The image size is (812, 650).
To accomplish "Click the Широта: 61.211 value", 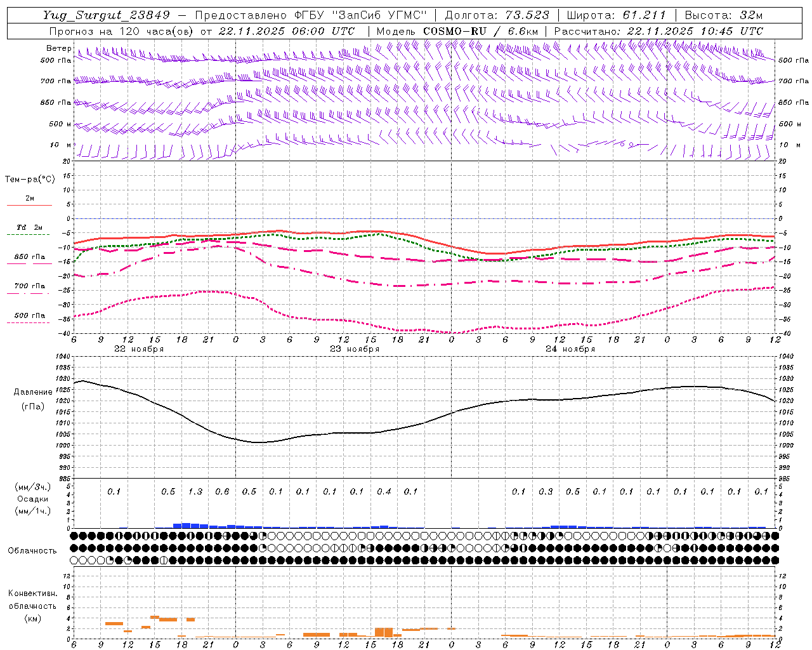I will (616, 15).
